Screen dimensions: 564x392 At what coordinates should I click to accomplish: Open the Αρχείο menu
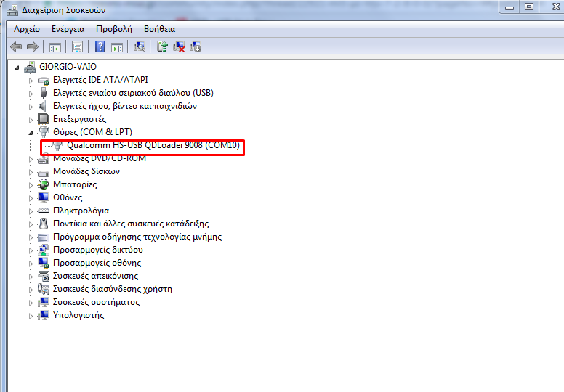(x=27, y=29)
